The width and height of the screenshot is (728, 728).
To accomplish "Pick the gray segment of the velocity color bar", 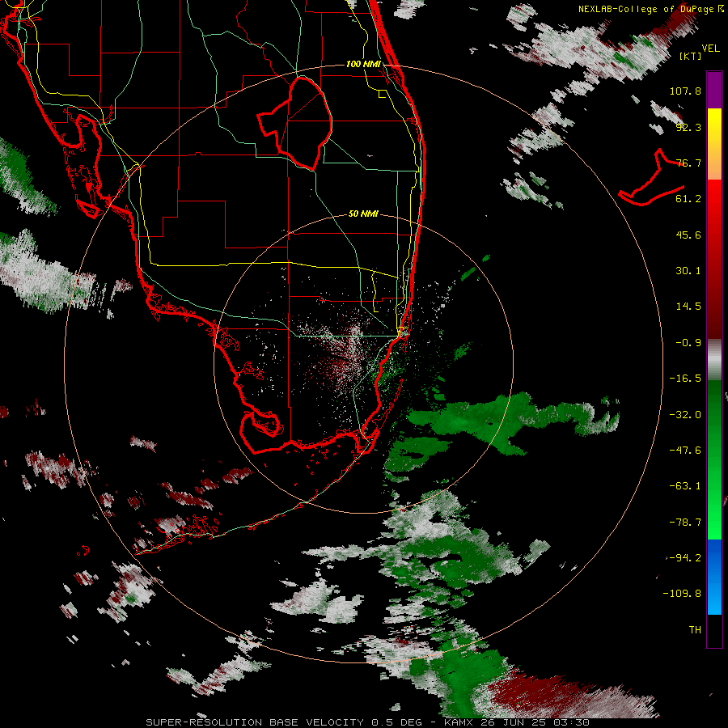I will 714,360.
